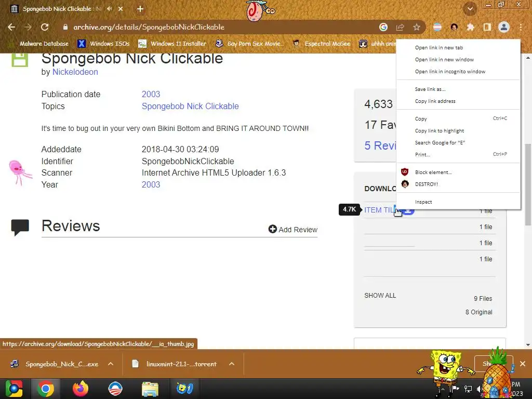Open Chrome from the taskbar

coord(46,389)
